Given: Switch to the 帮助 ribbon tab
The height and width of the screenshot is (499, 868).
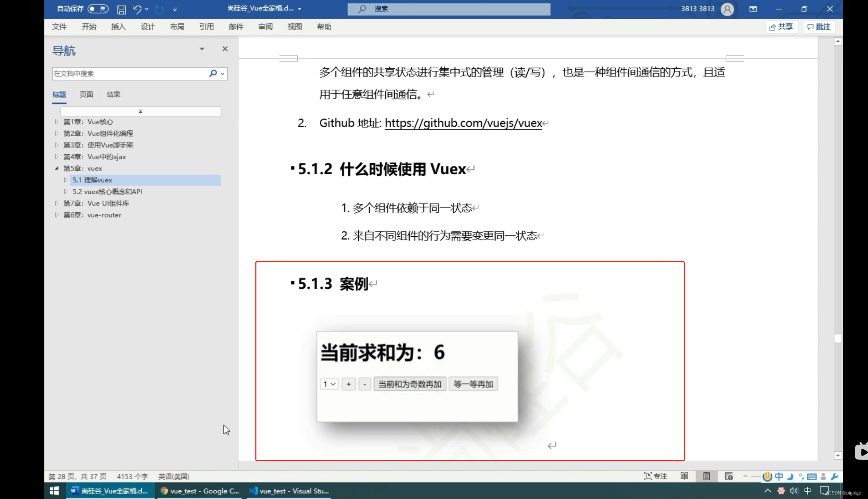Looking at the screenshot, I should [324, 27].
